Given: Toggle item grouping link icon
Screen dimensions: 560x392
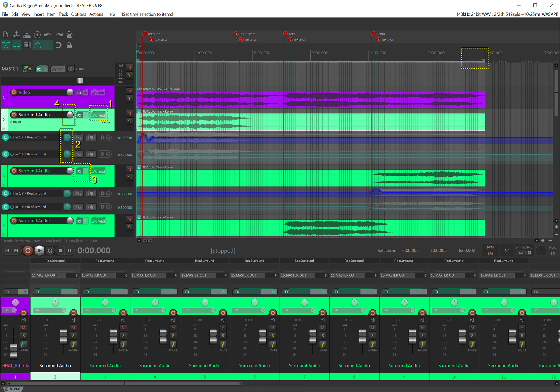Looking at the screenshot, I should tap(16, 45).
